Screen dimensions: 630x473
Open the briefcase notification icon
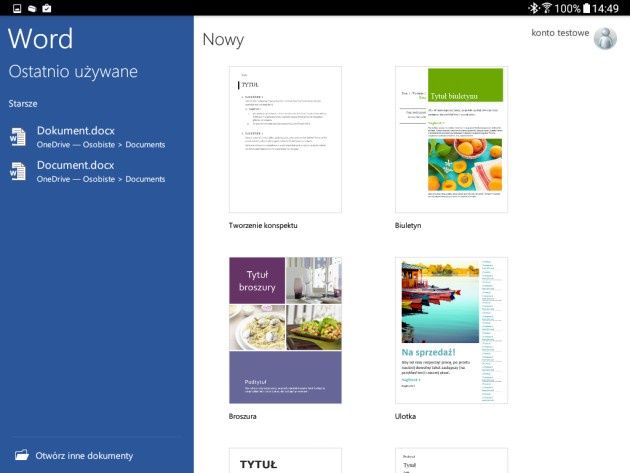coord(47,8)
